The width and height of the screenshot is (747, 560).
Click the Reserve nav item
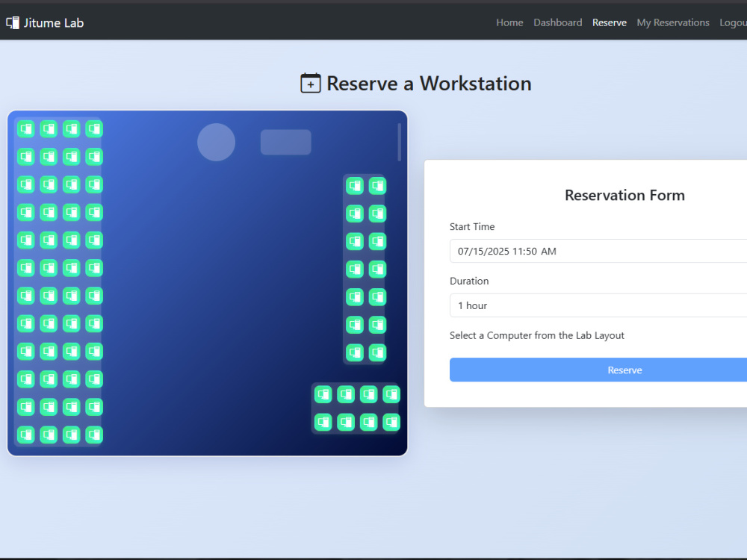click(x=610, y=22)
